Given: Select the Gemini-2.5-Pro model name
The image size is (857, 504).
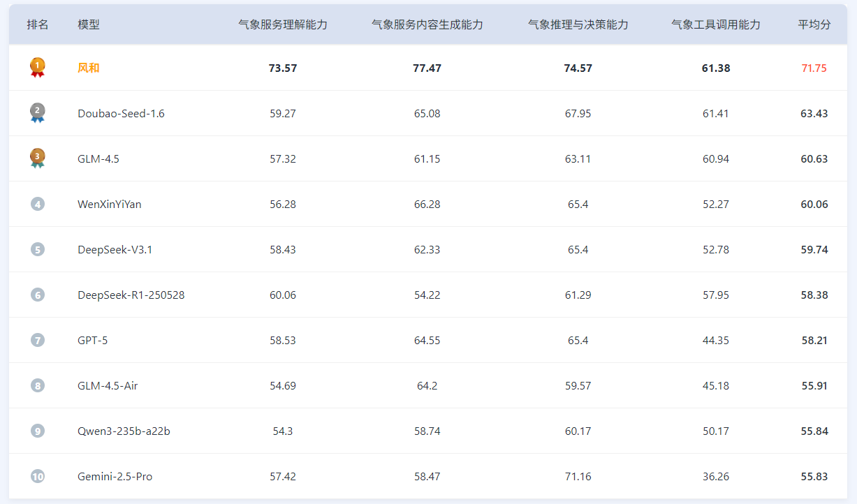Looking at the screenshot, I should (x=115, y=476).
